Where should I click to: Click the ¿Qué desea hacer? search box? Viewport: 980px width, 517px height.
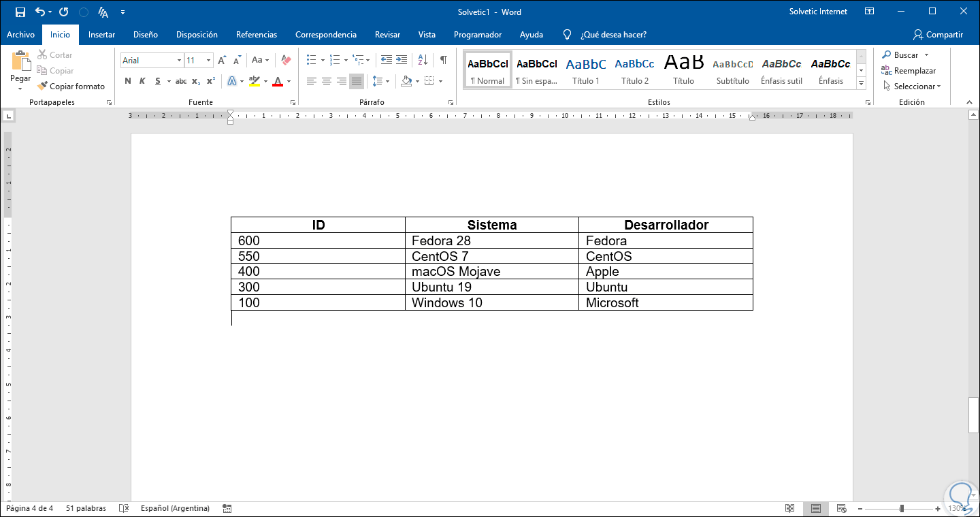613,35
